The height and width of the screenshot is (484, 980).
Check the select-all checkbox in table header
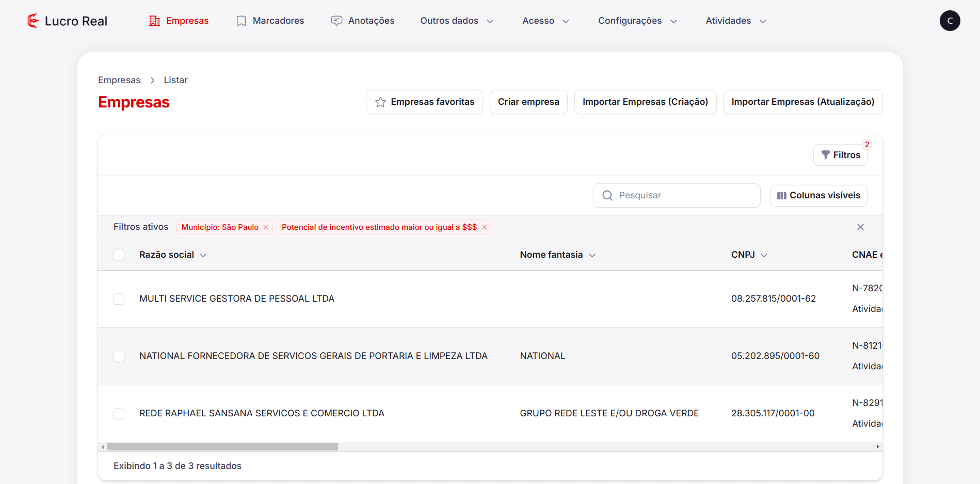pos(119,255)
